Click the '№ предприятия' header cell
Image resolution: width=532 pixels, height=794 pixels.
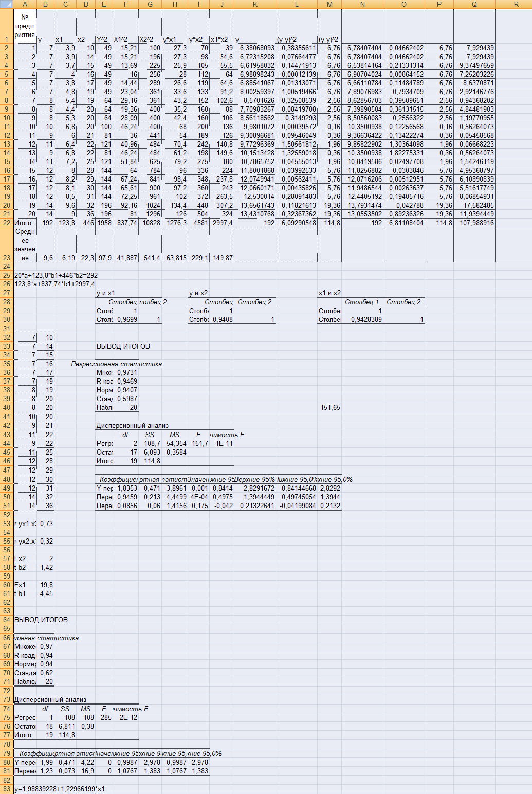[25, 26]
